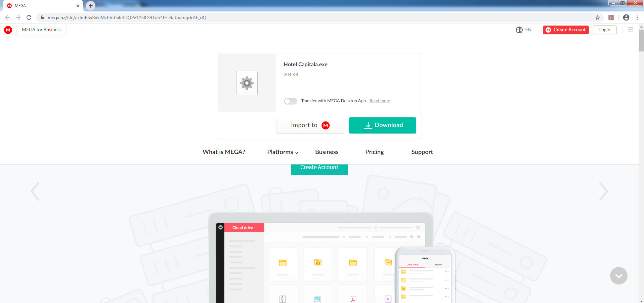Click the round scroll-down arrow button
This screenshot has height=303, width=644.
[619, 276]
